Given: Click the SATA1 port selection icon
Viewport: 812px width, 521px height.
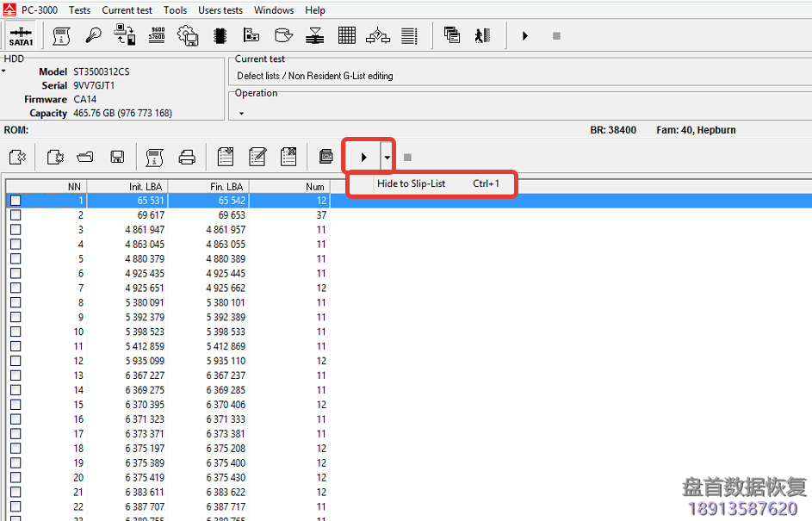Looking at the screenshot, I should [x=21, y=36].
